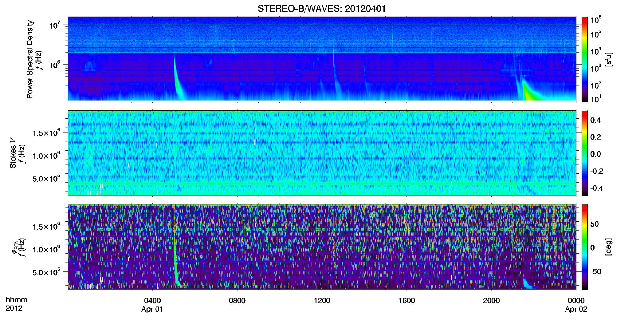Click the STEREO-B/WAVES: 20120401 plot title
Viewport: 644px width, 332px height.
tap(322, 9)
